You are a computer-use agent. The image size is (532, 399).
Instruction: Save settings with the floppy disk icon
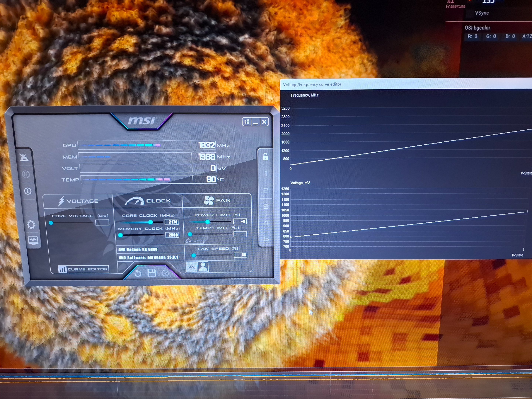[152, 273]
